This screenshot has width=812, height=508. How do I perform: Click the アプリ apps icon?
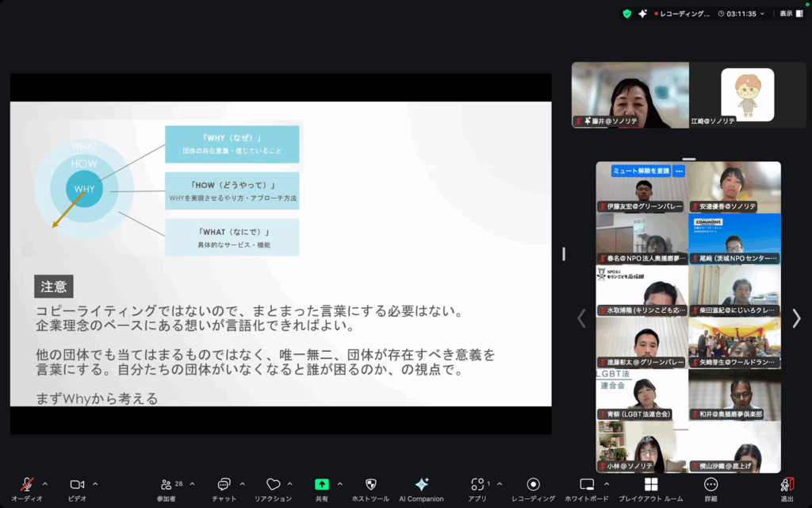[477, 485]
